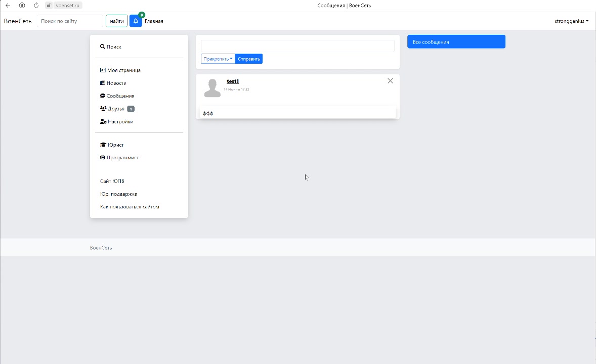Reload the page with browser refresh icon
The height and width of the screenshot is (364, 596).
point(36,6)
